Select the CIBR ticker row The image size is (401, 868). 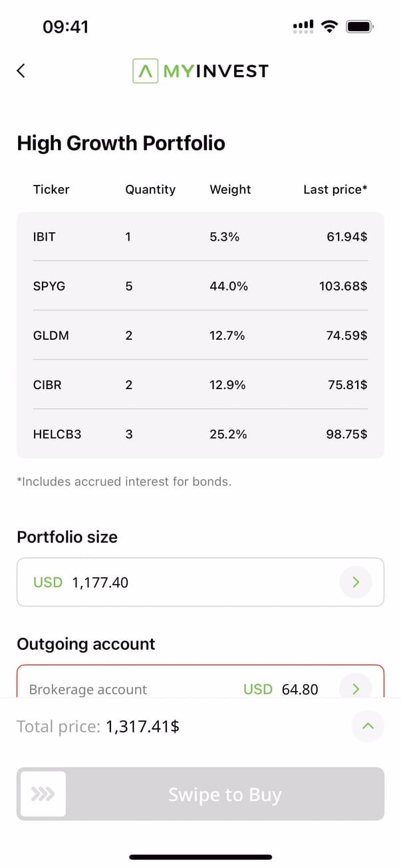(200, 384)
